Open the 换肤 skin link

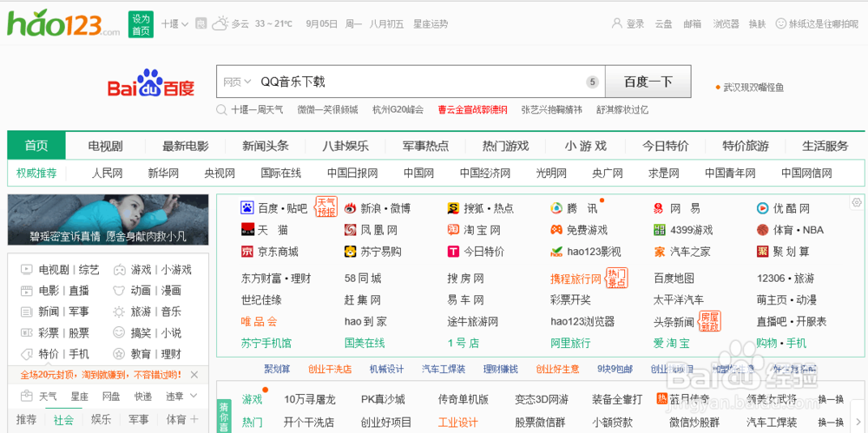pos(757,23)
